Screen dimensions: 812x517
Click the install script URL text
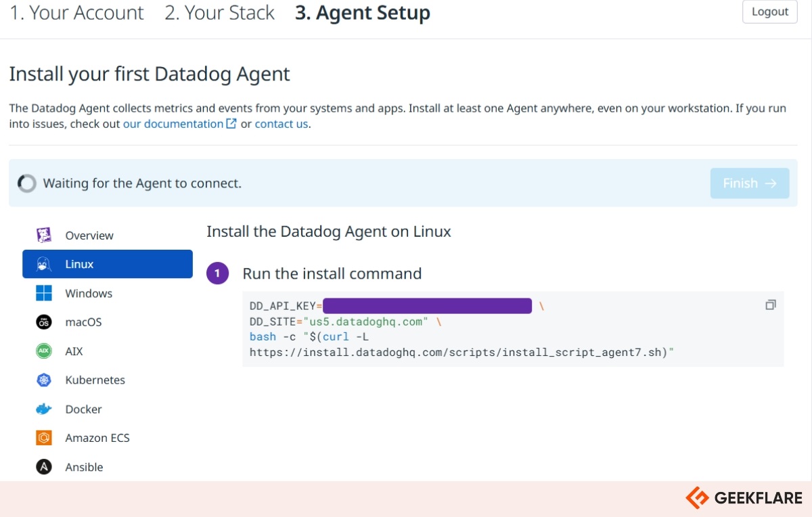pyautogui.click(x=458, y=352)
